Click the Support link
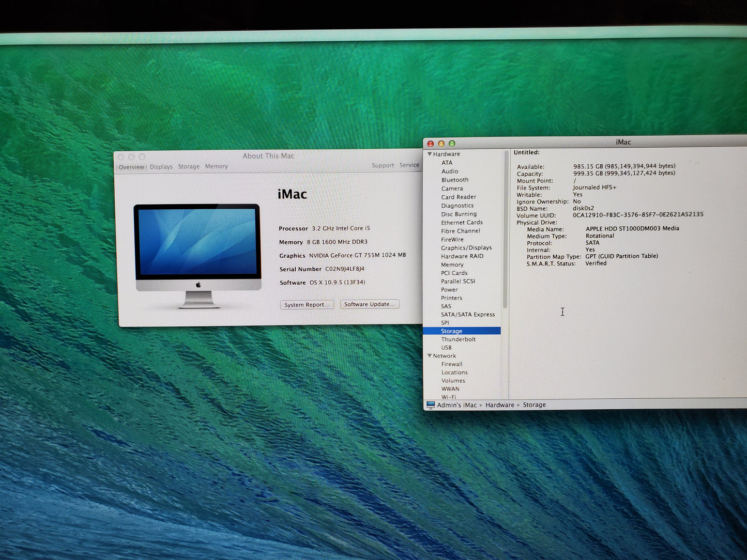 [383, 166]
